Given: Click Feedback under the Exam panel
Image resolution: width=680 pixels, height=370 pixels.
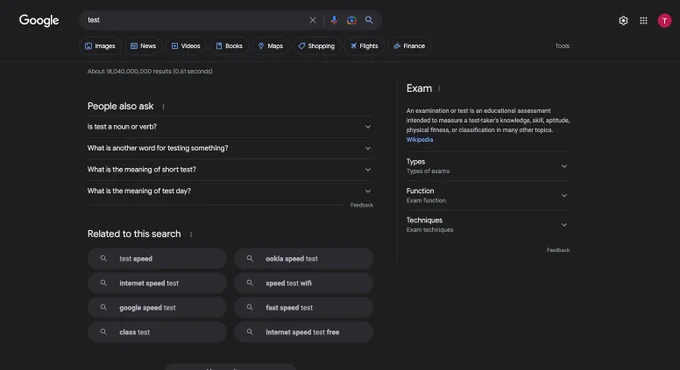Looking at the screenshot, I should [558, 250].
